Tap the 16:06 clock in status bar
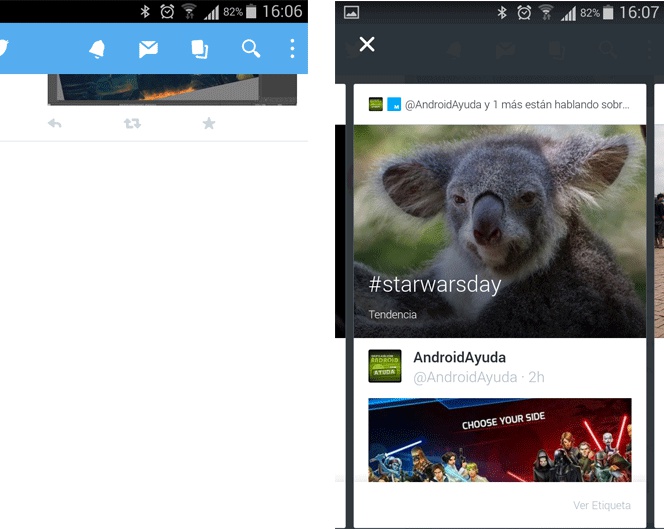The image size is (664, 529). click(x=282, y=11)
